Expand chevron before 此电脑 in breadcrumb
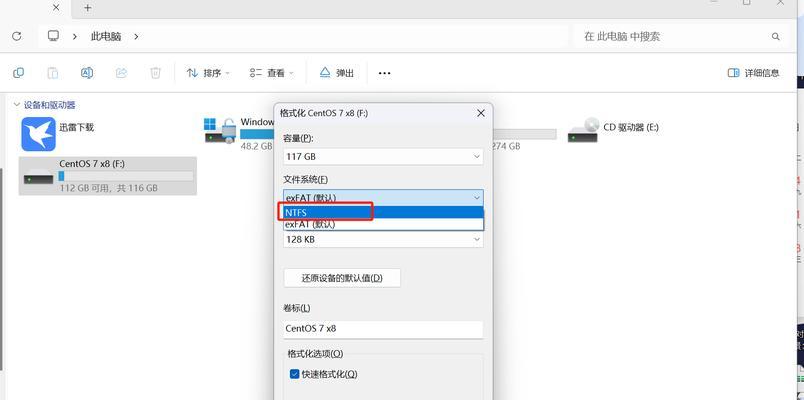804x400 pixels. click(x=75, y=36)
